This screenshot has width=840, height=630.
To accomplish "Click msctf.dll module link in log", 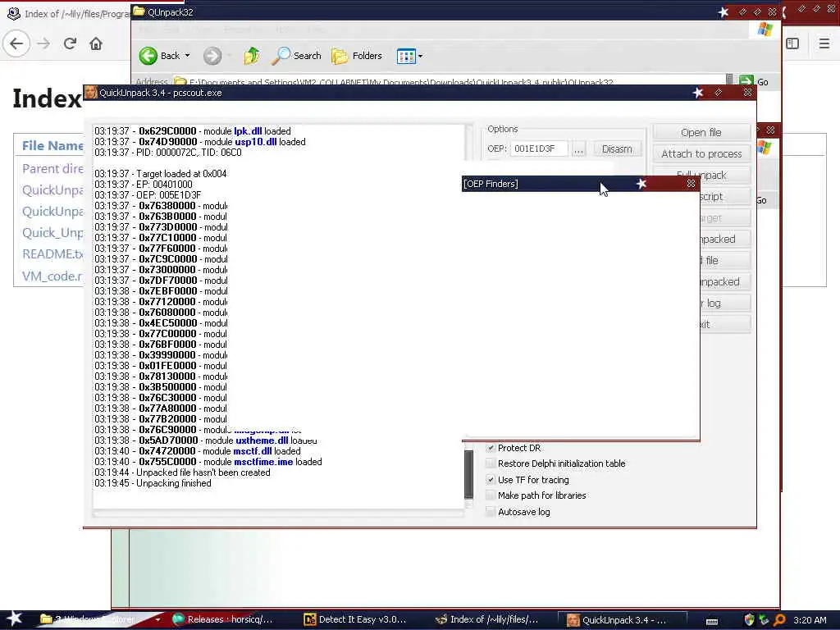I will (x=253, y=451).
